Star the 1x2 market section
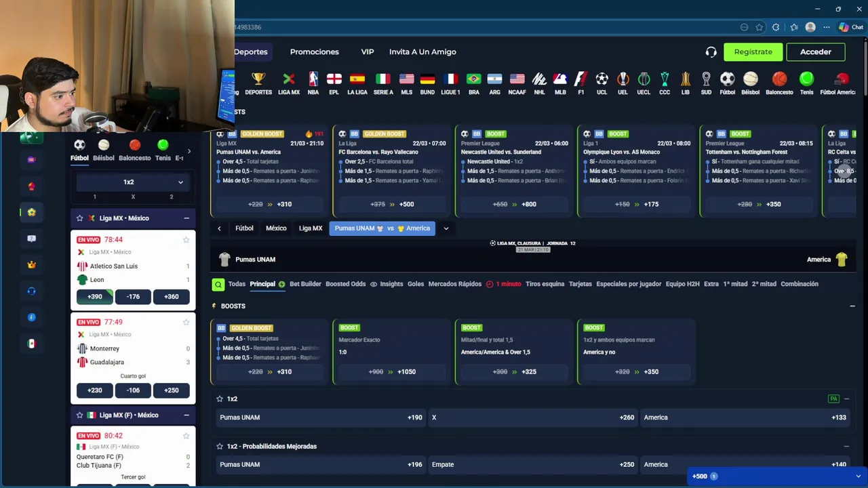The width and height of the screenshot is (868, 488). click(220, 399)
